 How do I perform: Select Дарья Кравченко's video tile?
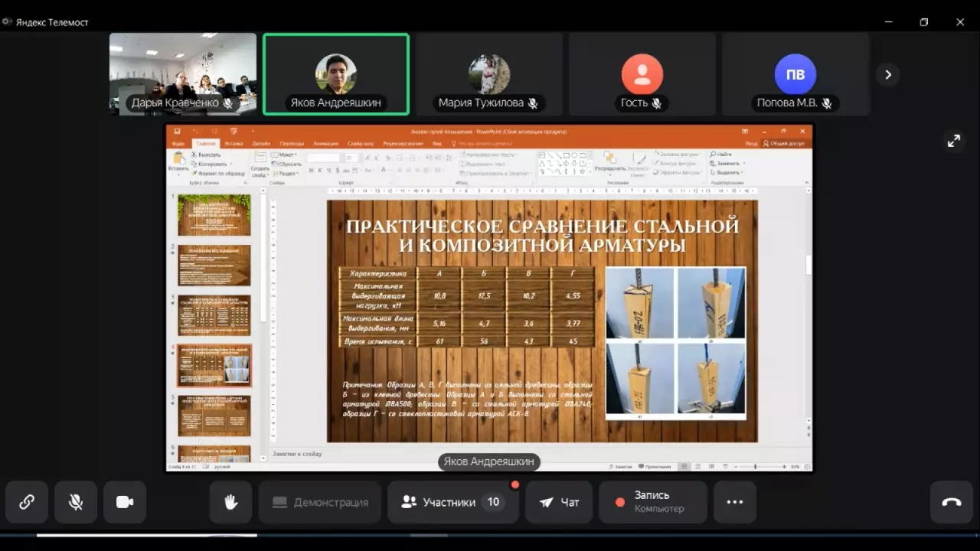(x=183, y=73)
